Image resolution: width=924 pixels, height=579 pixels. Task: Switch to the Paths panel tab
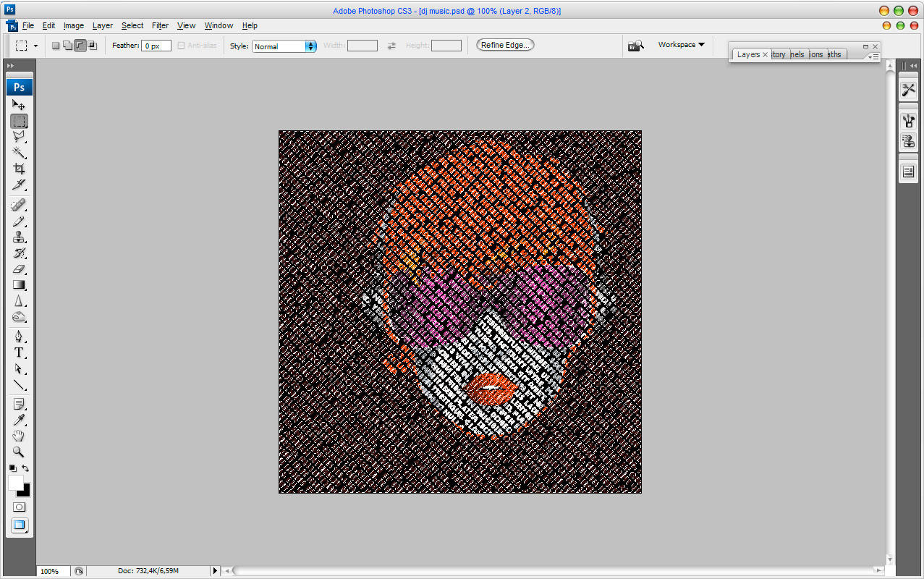pyautogui.click(x=834, y=54)
